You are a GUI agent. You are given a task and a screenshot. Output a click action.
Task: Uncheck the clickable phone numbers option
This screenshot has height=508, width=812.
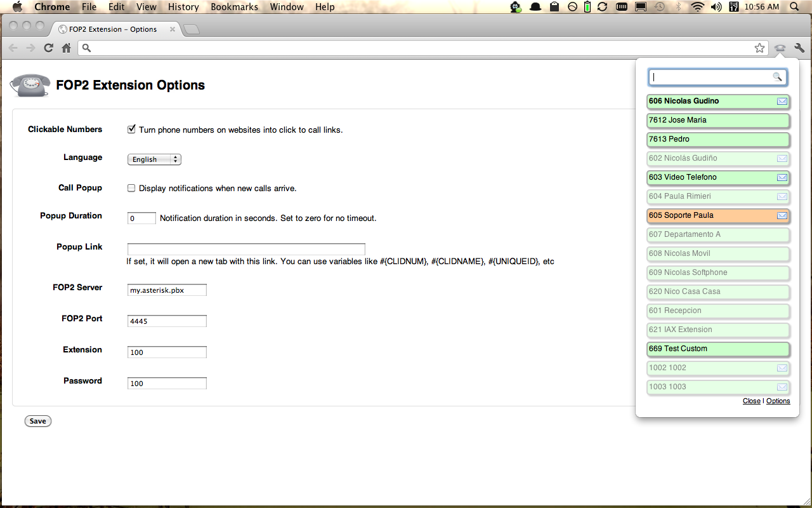tap(131, 128)
